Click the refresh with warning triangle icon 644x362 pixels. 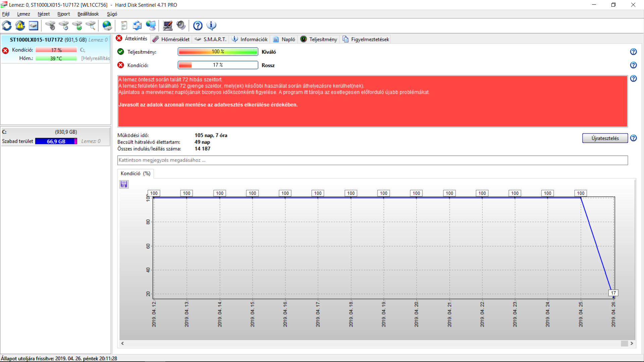click(x=20, y=25)
